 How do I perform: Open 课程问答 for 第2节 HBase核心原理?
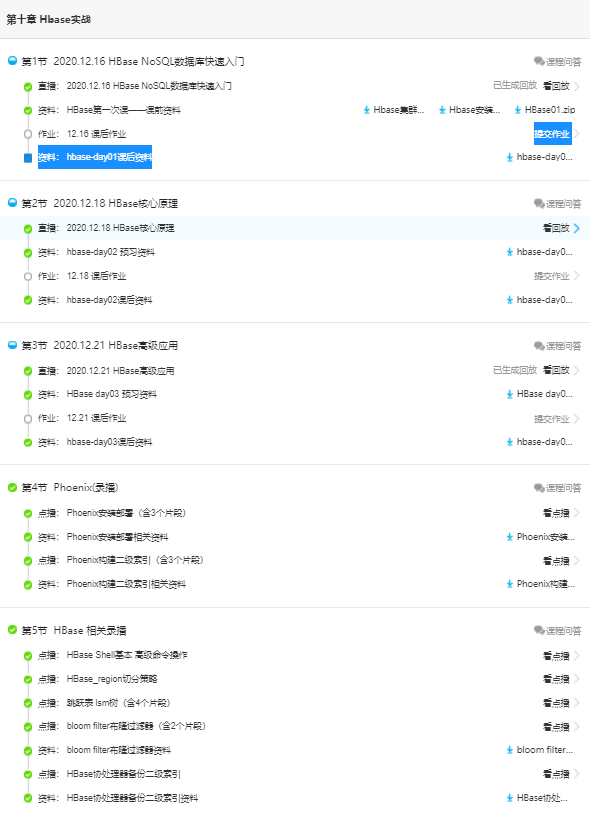pyautogui.click(x=557, y=203)
